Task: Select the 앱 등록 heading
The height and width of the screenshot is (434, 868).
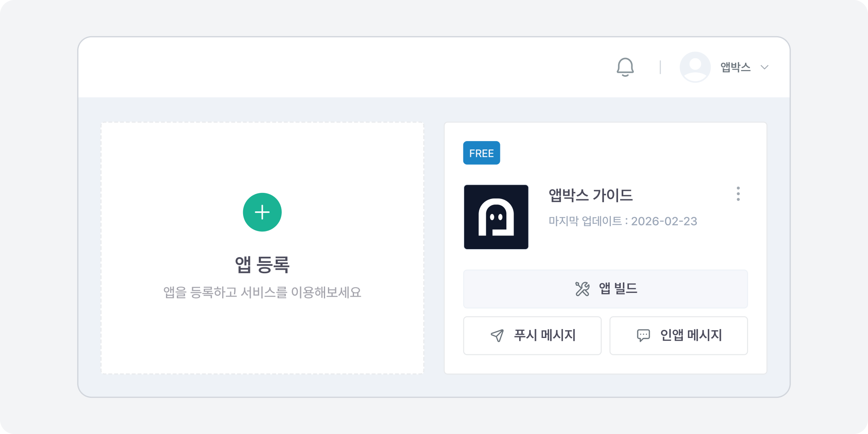Action: click(262, 264)
